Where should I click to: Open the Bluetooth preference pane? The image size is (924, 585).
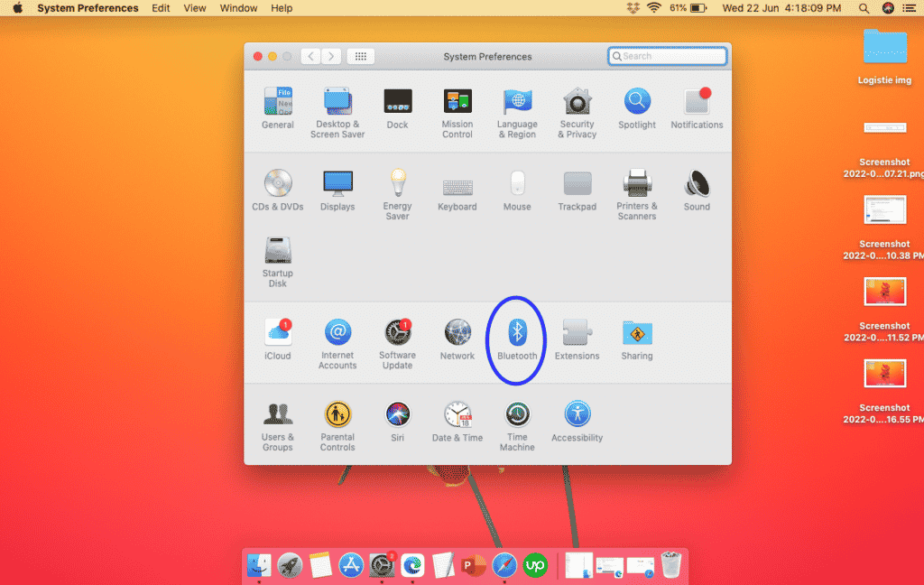[x=517, y=339]
